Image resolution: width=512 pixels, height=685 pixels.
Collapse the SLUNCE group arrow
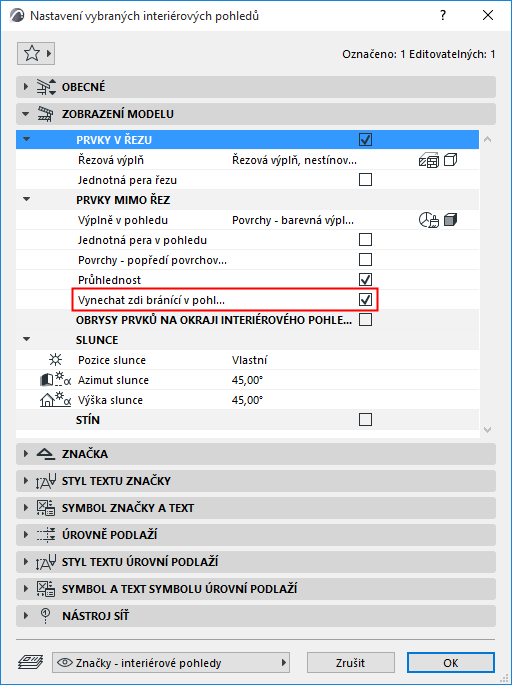point(27,339)
